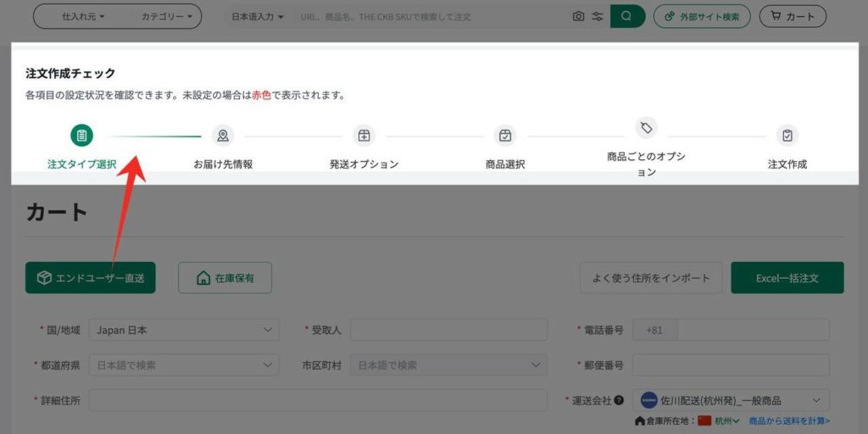
Task: Click the 注文作成チェック heading
Action: point(70,73)
